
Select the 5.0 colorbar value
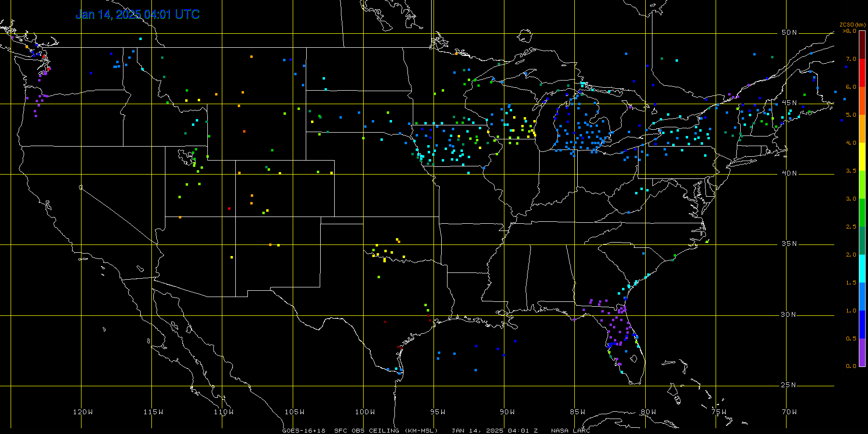(851, 115)
